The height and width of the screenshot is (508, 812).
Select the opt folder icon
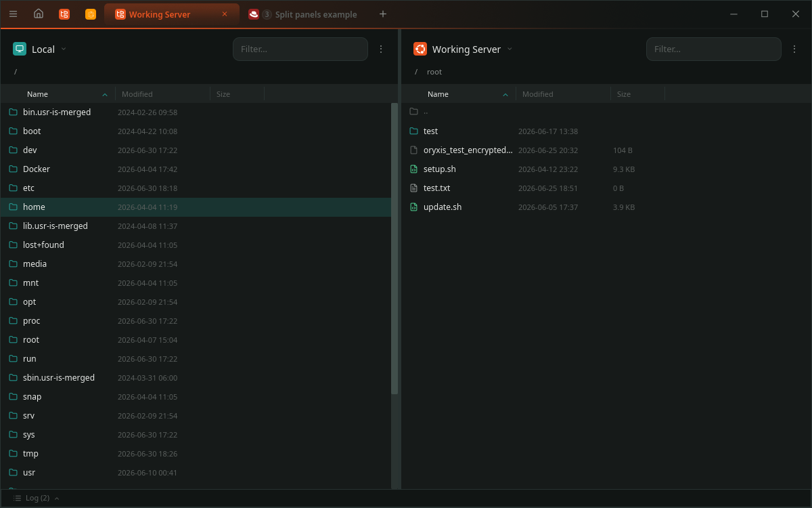[14, 302]
